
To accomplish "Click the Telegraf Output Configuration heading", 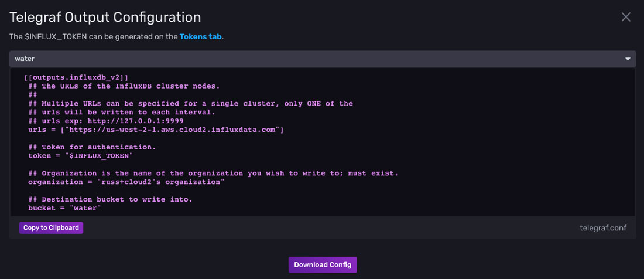I will tap(105, 18).
